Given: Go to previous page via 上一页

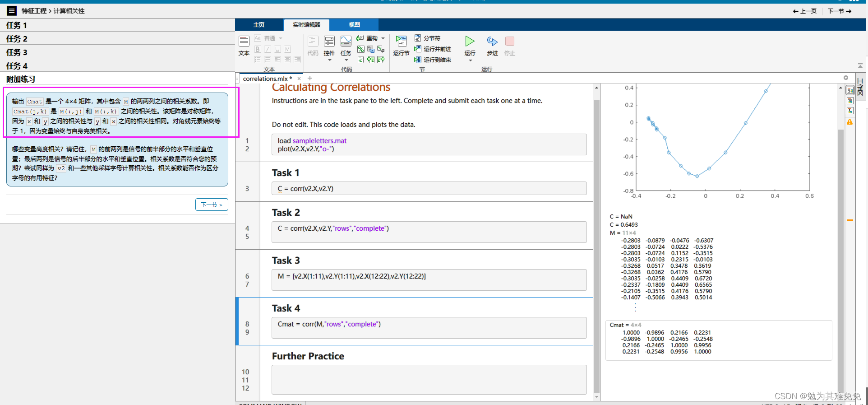Looking at the screenshot, I should [x=805, y=11].
